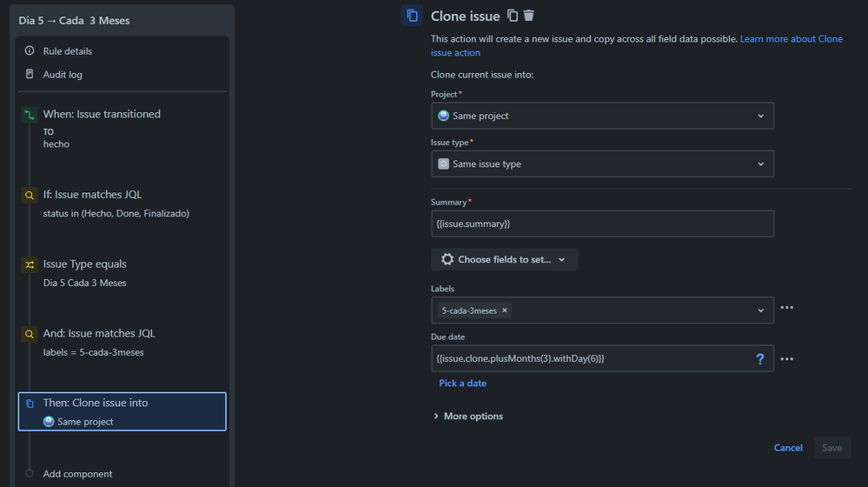The width and height of the screenshot is (868, 487).
Task: Open the Due date help question mark
Action: click(x=760, y=359)
